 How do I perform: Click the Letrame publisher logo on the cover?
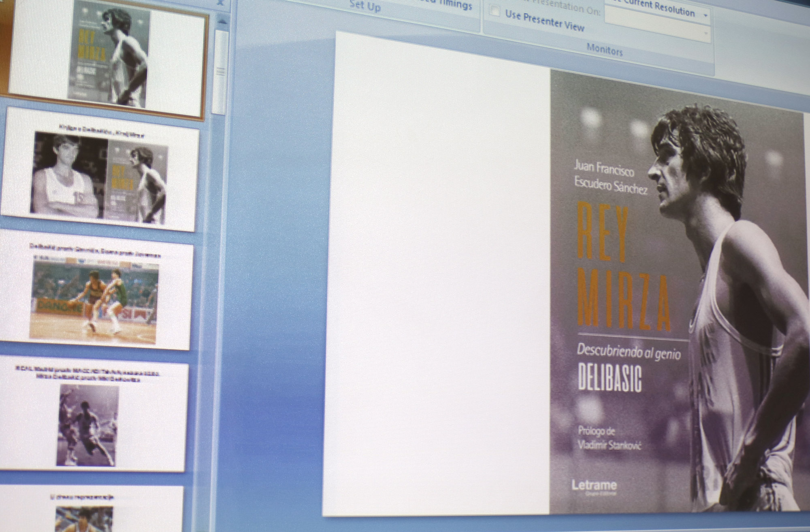click(x=594, y=485)
